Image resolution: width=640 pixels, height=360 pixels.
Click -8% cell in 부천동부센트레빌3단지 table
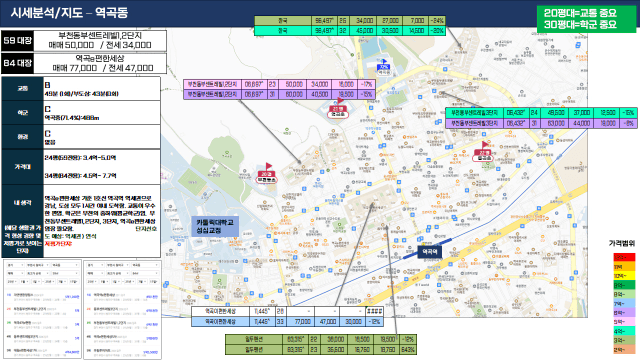(629, 123)
